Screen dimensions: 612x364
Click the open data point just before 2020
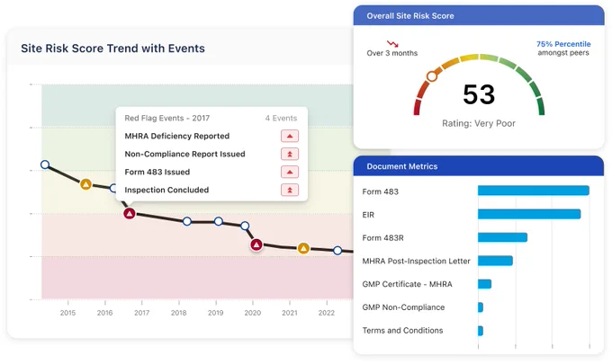click(x=245, y=226)
